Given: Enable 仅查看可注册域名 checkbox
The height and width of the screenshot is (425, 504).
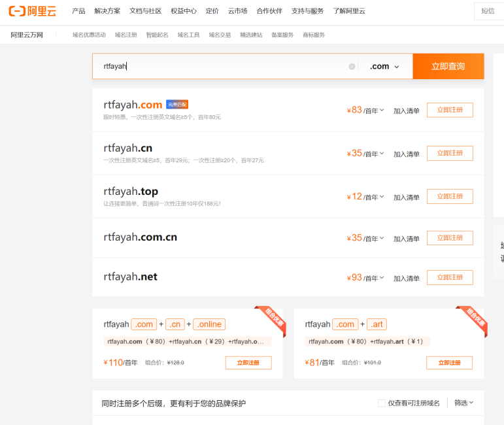Looking at the screenshot, I should tap(382, 403).
